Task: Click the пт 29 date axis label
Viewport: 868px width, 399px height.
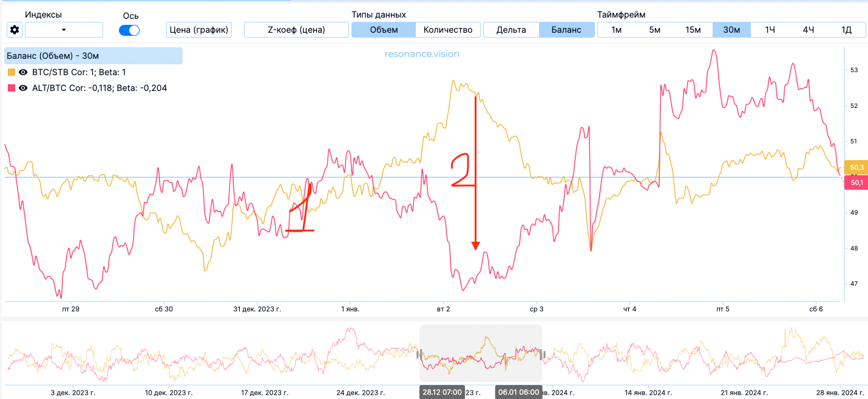Action: click(71, 309)
